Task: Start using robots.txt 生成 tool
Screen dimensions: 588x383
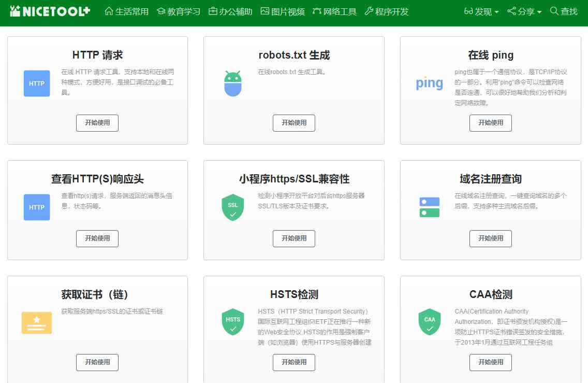Action: tap(294, 123)
